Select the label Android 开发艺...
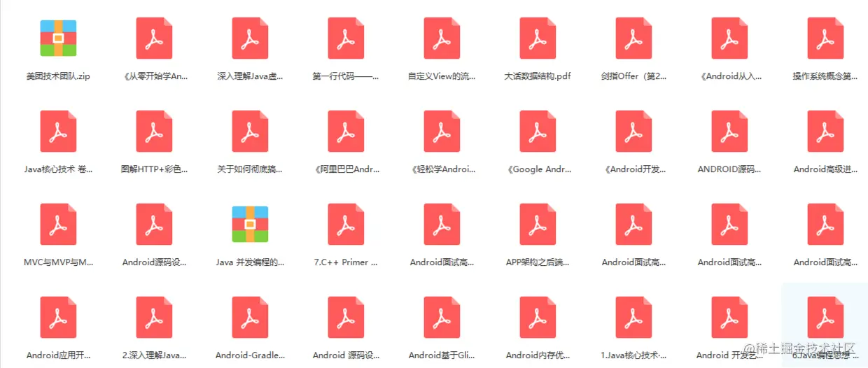The image size is (868, 368). (x=730, y=355)
